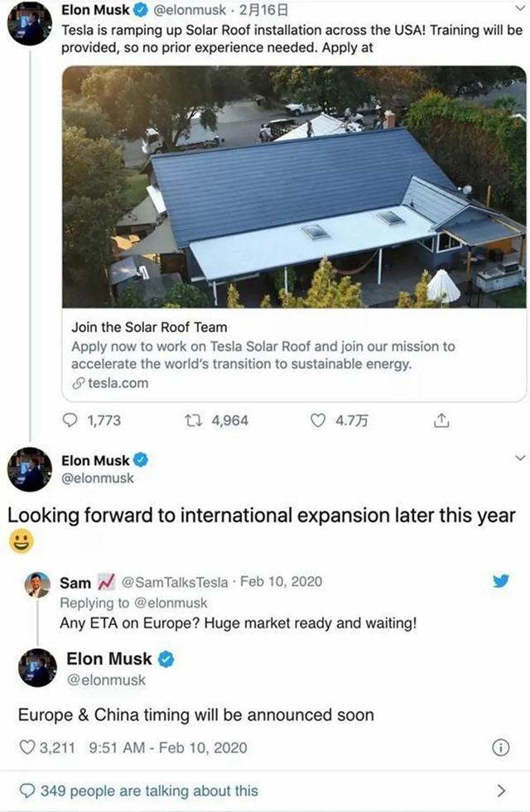Click the reply comment icon showing 1,773

pos(70,420)
